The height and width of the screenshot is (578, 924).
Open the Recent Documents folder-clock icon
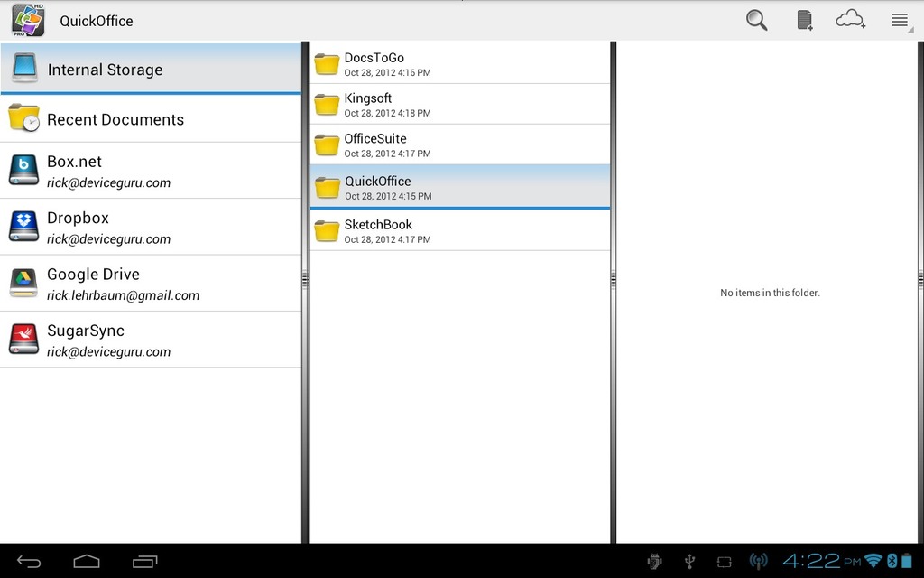[x=24, y=118]
